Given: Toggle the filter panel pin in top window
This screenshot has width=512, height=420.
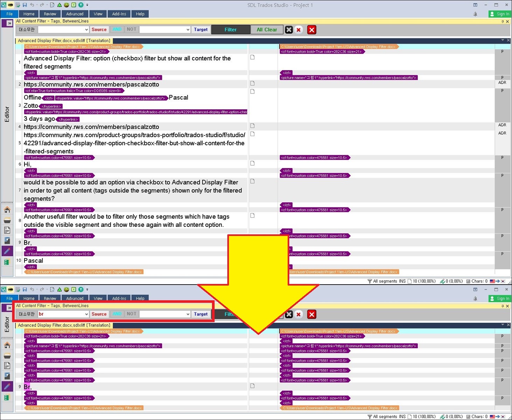Looking at the screenshot, I should click(x=503, y=21).
